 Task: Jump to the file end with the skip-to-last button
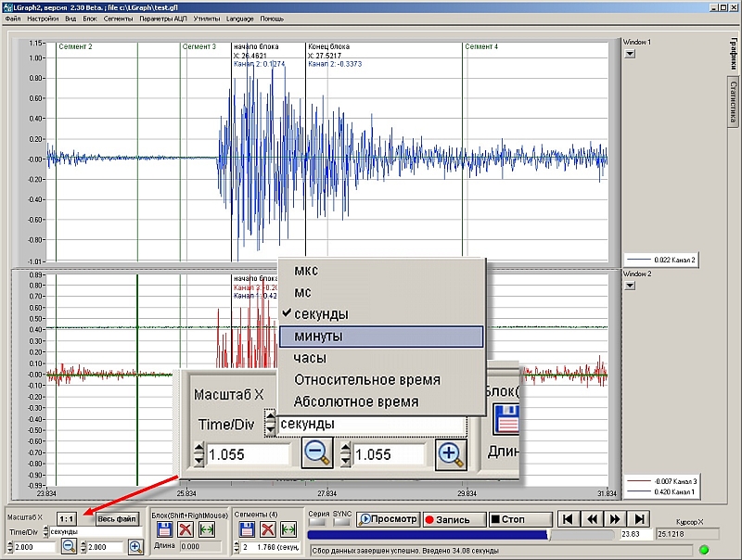coord(638,519)
